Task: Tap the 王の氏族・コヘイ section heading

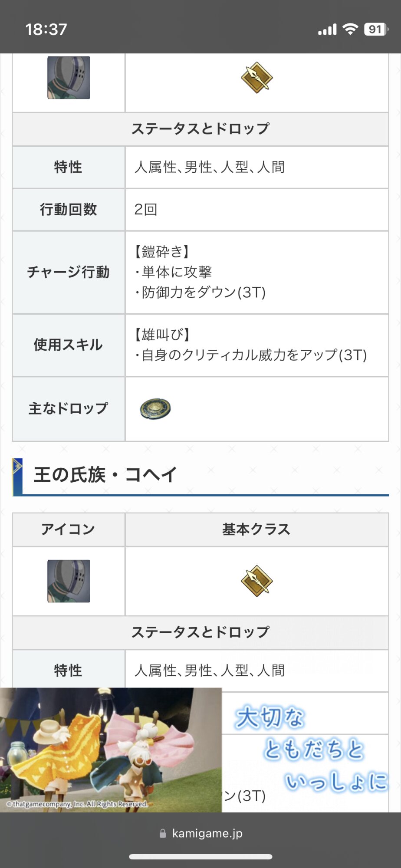Action: click(105, 474)
